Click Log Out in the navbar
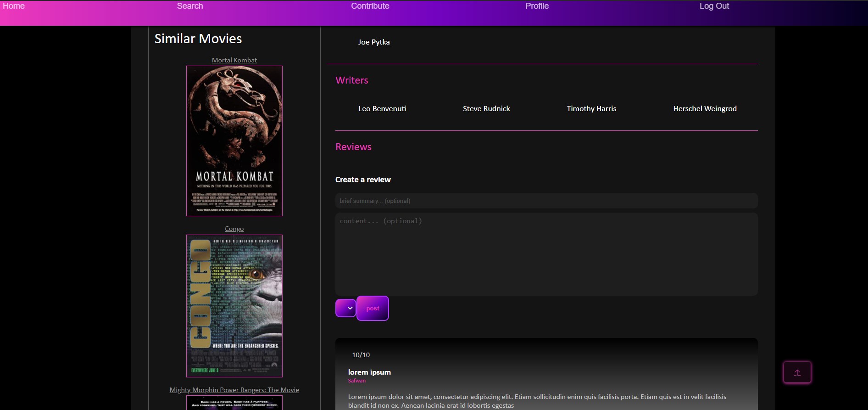The width and height of the screenshot is (868, 410). point(714,6)
